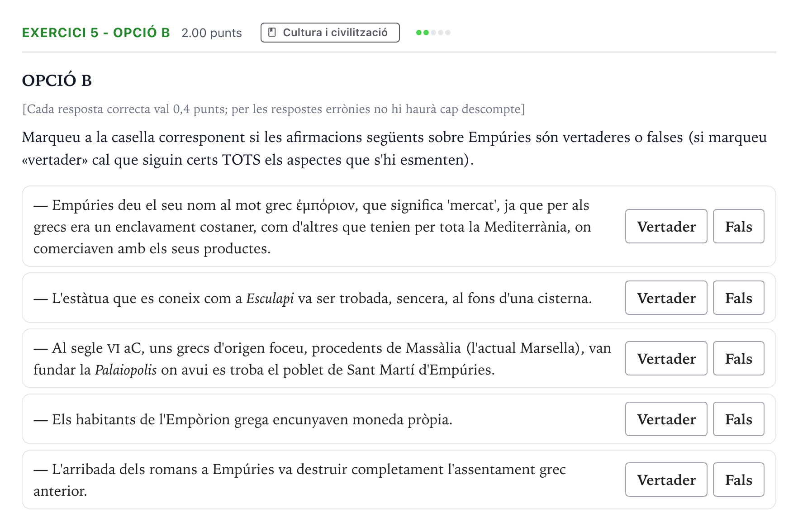Click the Greek word ἐμπόριον in the first statement
This screenshot has height=532, width=798.
tap(325, 205)
